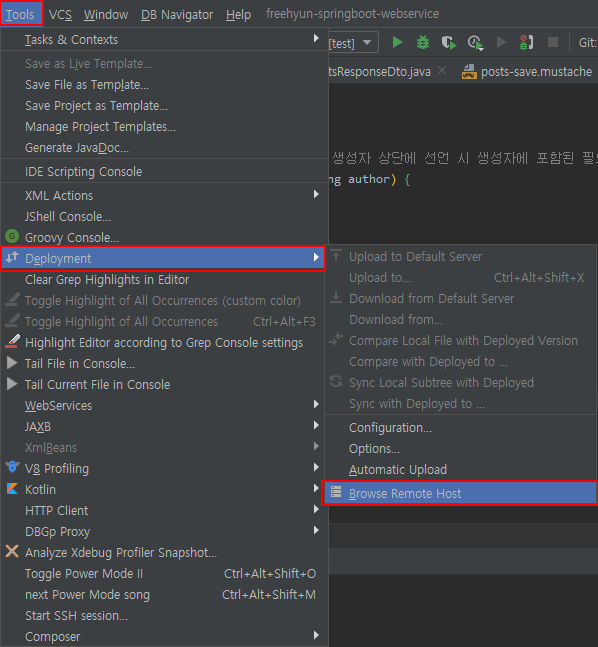Toggle Highlight Editor according to Grep Console settings
Image resolution: width=598 pixels, height=647 pixels.
164,342
